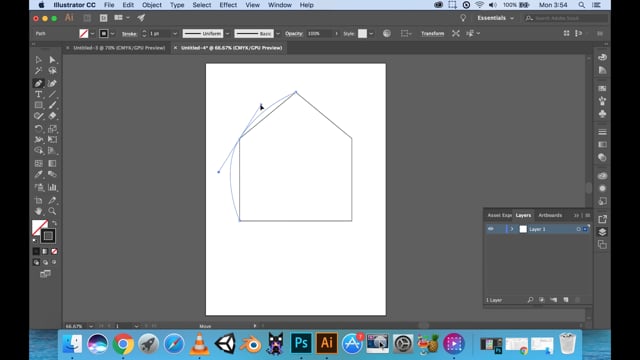640x360 pixels.
Task: Toggle visibility eye of Layer 1
Action: coord(491,229)
